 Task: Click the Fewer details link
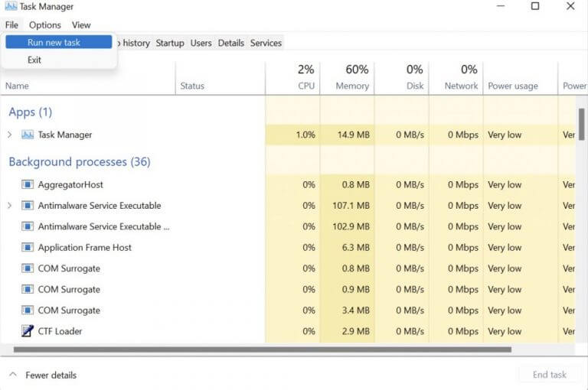pos(51,375)
